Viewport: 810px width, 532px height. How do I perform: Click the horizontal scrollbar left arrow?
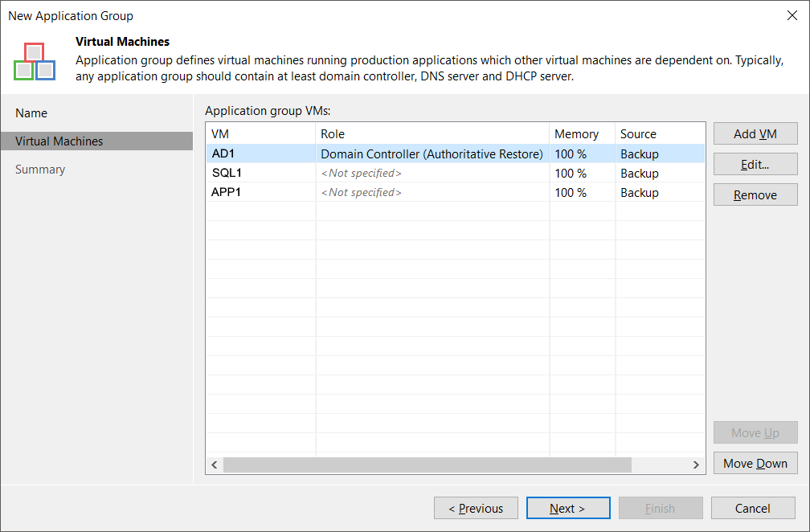(215, 464)
